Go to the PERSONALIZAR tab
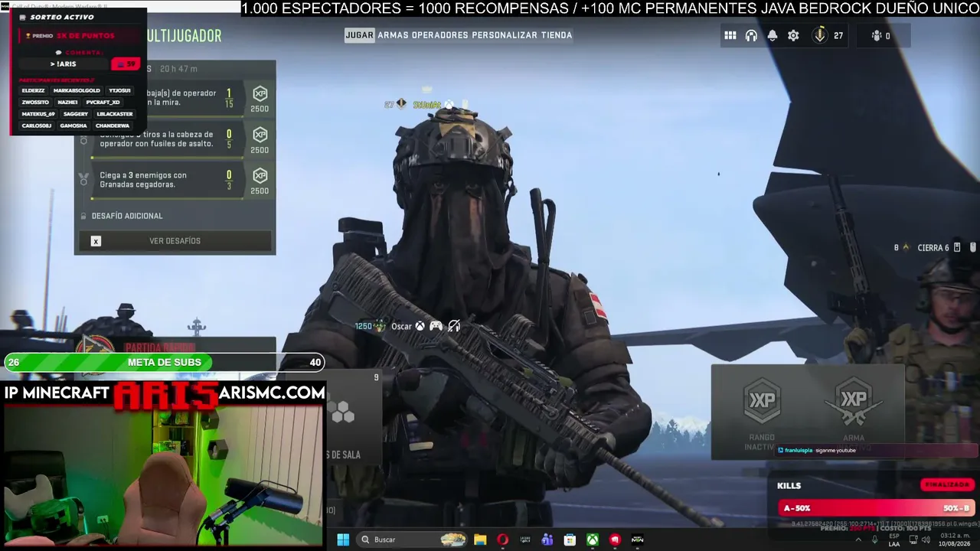980x551 pixels. (x=505, y=35)
